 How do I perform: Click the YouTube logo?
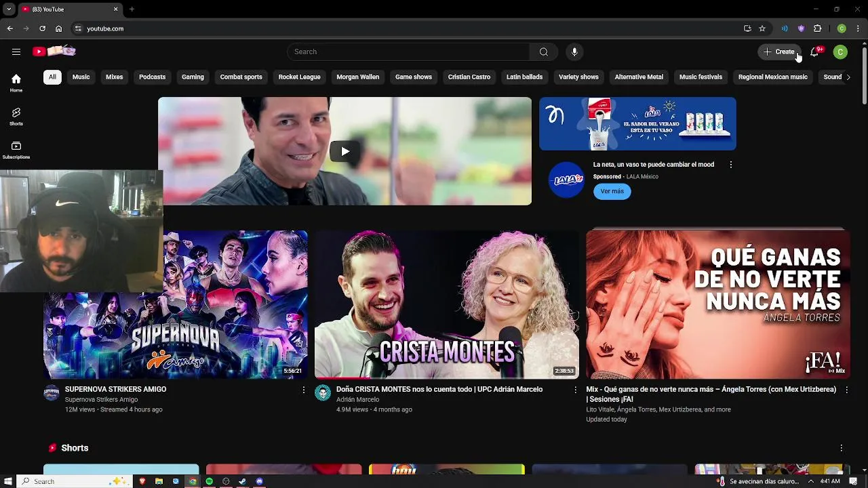[x=54, y=52]
